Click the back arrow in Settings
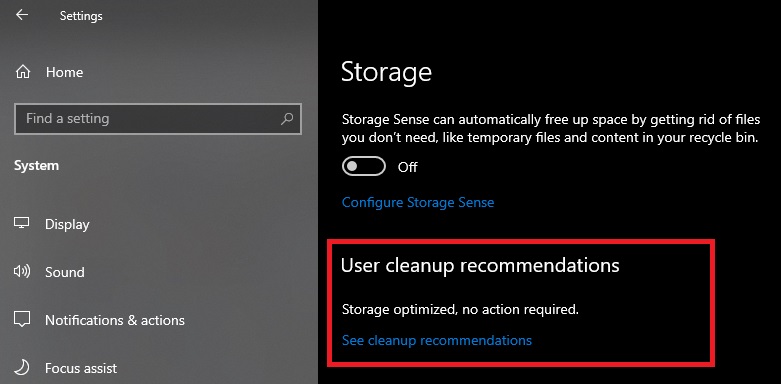Image resolution: width=781 pixels, height=384 pixels. [21, 15]
